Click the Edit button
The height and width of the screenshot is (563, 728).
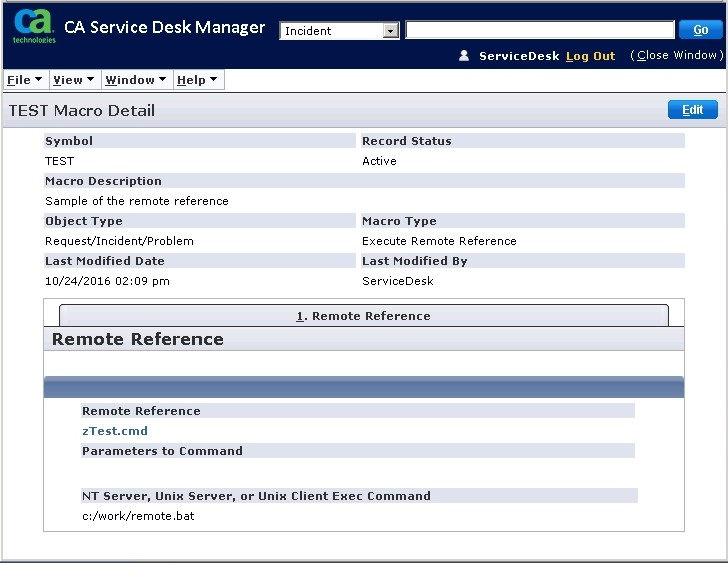[692, 110]
